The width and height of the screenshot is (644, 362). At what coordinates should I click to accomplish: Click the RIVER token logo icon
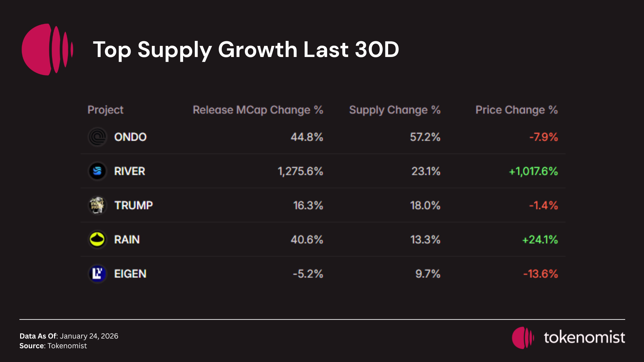97,171
